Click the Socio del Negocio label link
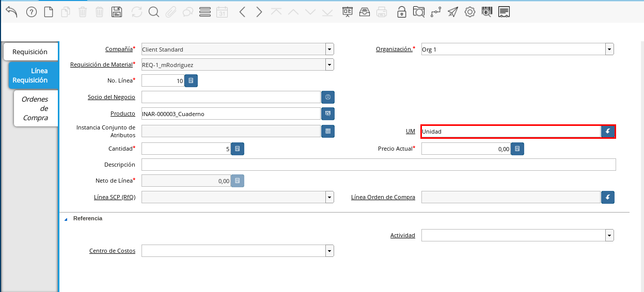This screenshot has height=292, width=644. pos(112,97)
